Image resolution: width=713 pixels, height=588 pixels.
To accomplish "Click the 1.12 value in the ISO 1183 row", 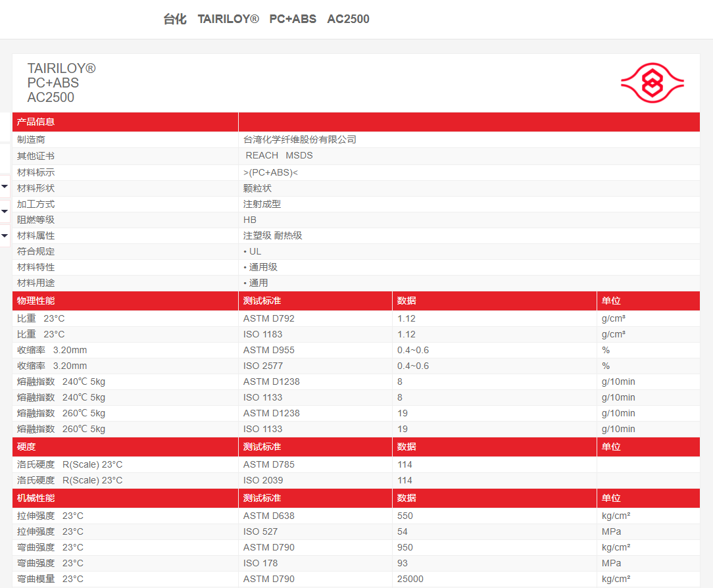I will point(406,334).
